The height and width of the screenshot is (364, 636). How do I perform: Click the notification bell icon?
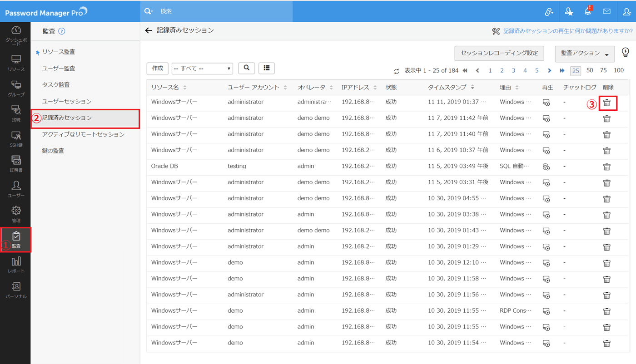[x=587, y=11]
